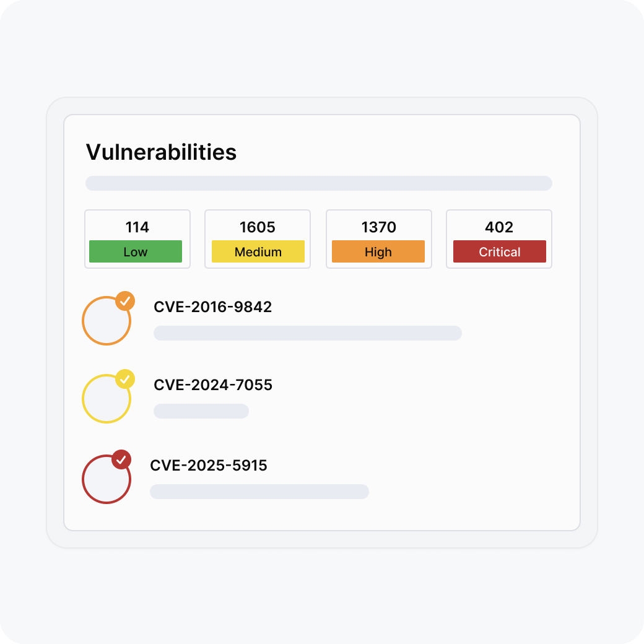Click the orange High severity label
The width and height of the screenshot is (644, 644).
(x=378, y=251)
